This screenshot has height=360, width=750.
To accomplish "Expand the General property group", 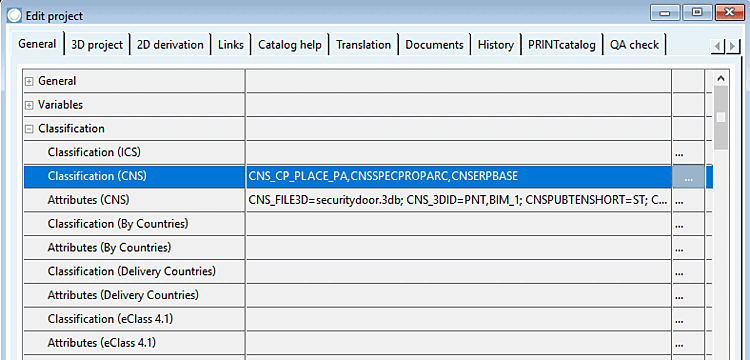I will point(30,81).
